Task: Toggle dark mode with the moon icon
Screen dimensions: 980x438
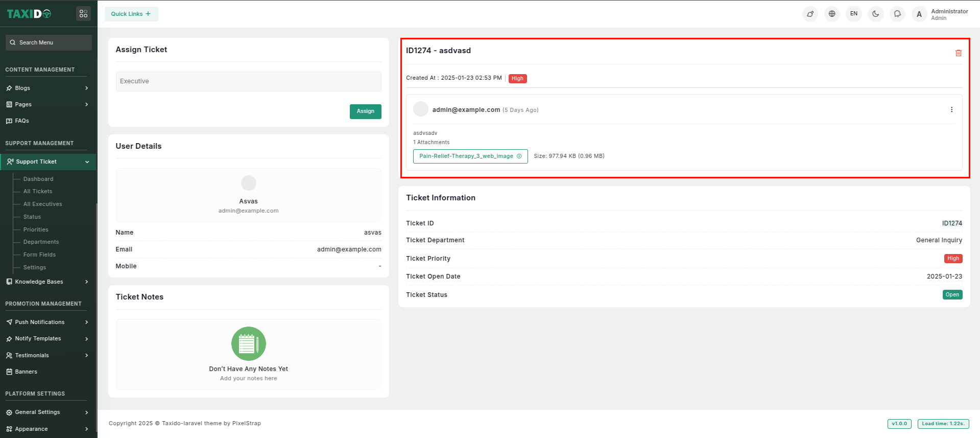Action: (x=875, y=14)
